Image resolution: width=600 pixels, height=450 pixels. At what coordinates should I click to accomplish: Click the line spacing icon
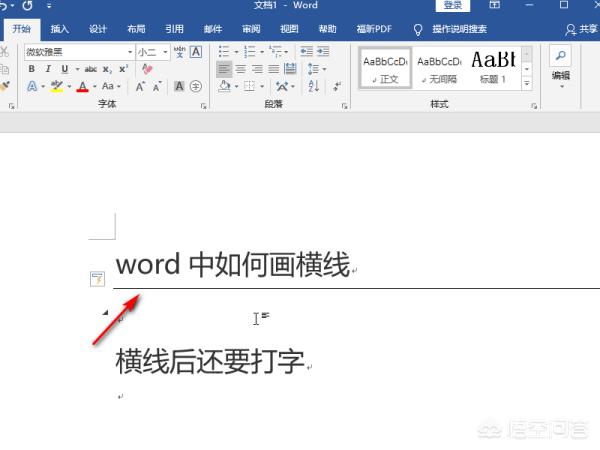(313, 69)
